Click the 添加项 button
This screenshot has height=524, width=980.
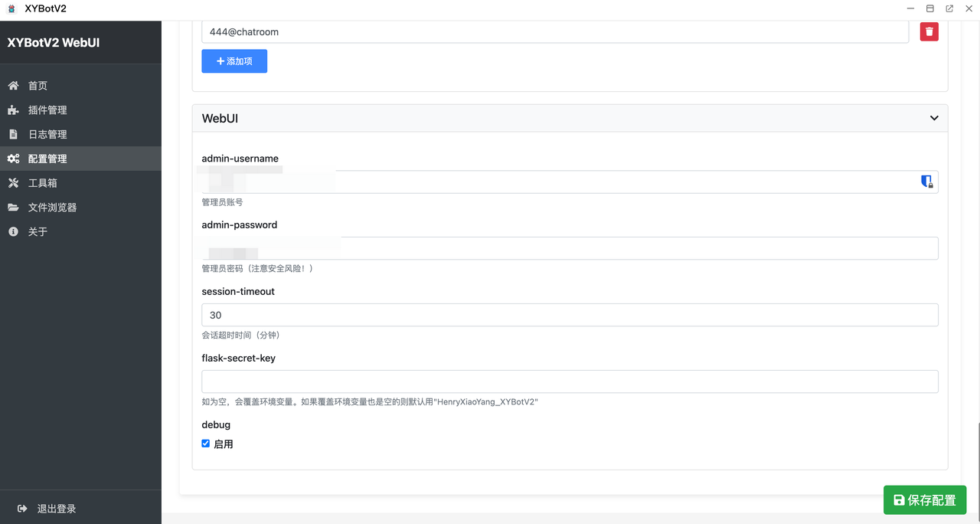point(234,61)
